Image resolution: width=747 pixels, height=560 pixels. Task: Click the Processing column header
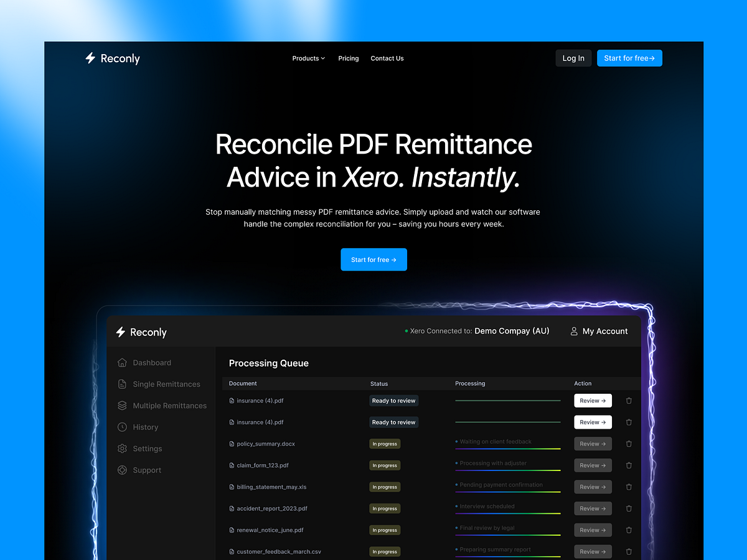pos(470,383)
